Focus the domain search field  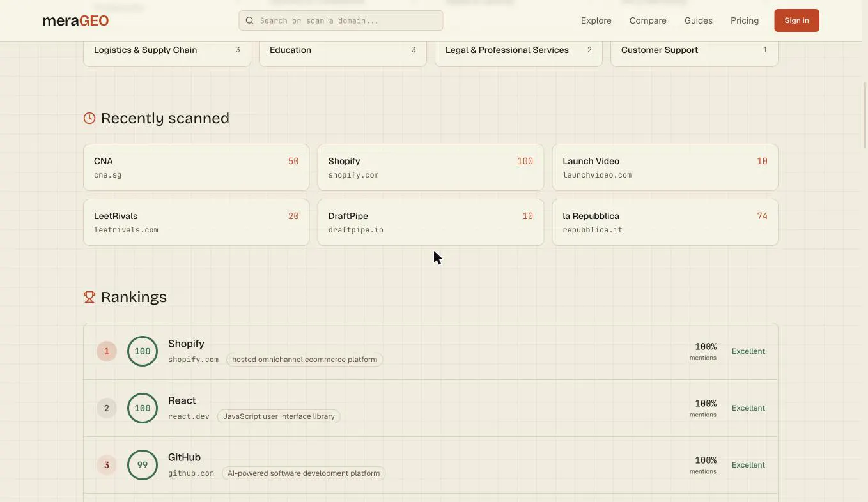tap(341, 20)
